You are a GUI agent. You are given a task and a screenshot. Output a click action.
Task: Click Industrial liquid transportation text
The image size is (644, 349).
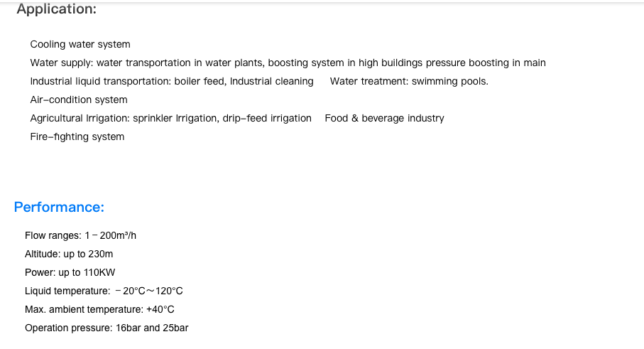[x=172, y=82]
